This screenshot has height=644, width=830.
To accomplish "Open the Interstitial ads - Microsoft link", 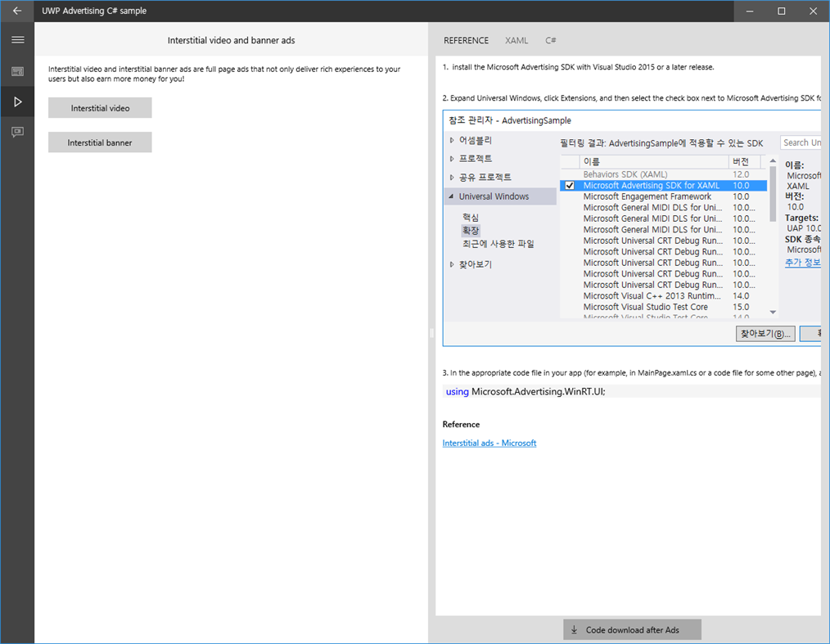I will click(x=489, y=442).
